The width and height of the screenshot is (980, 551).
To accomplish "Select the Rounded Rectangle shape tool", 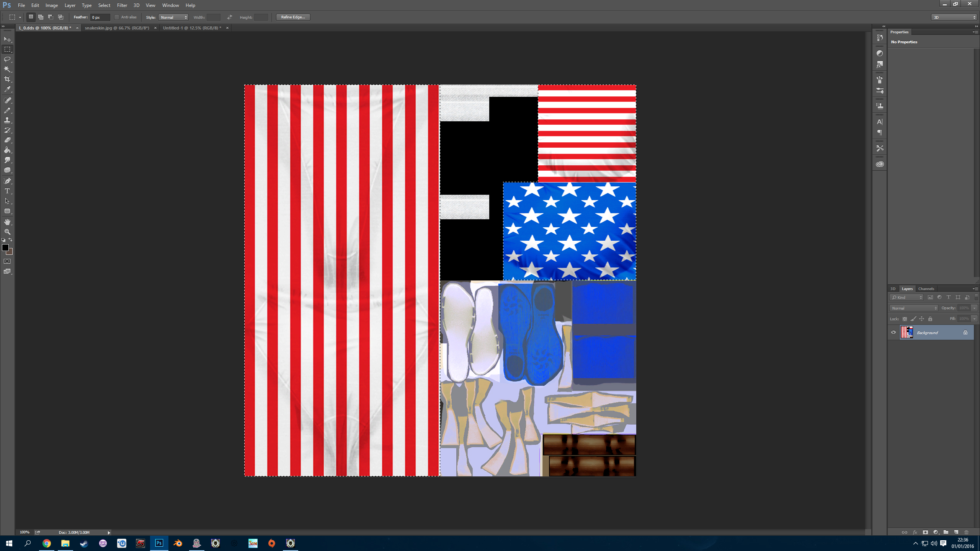I will click(x=7, y=211).
